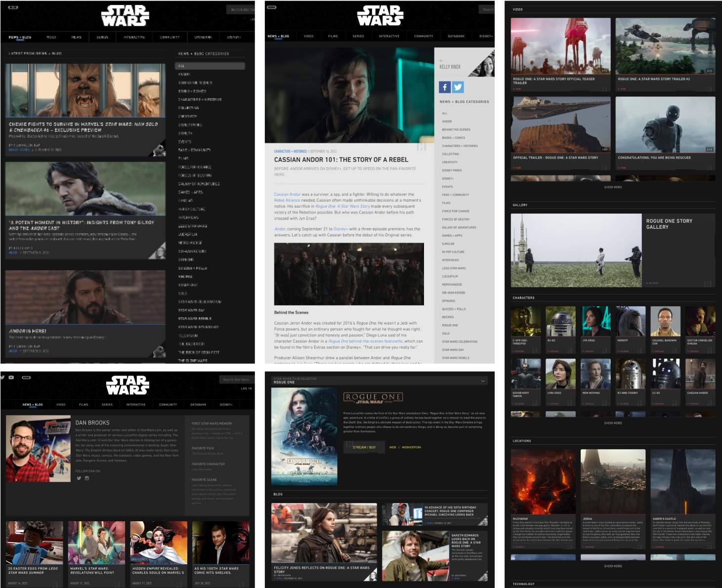Follow the Rebel Alliance link in article body

point(287,200)
